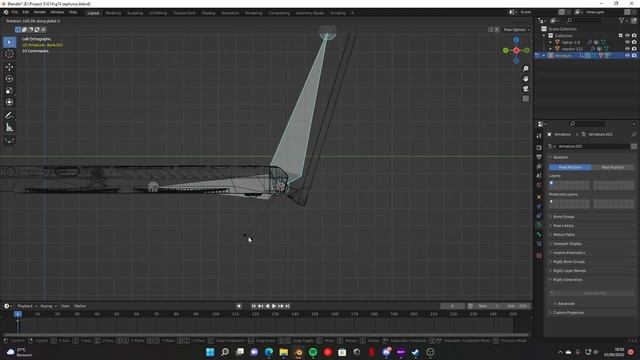Select the extend selection mode icon
The width and height of the screenshot is (640, 360).
[x=24, y=29]
